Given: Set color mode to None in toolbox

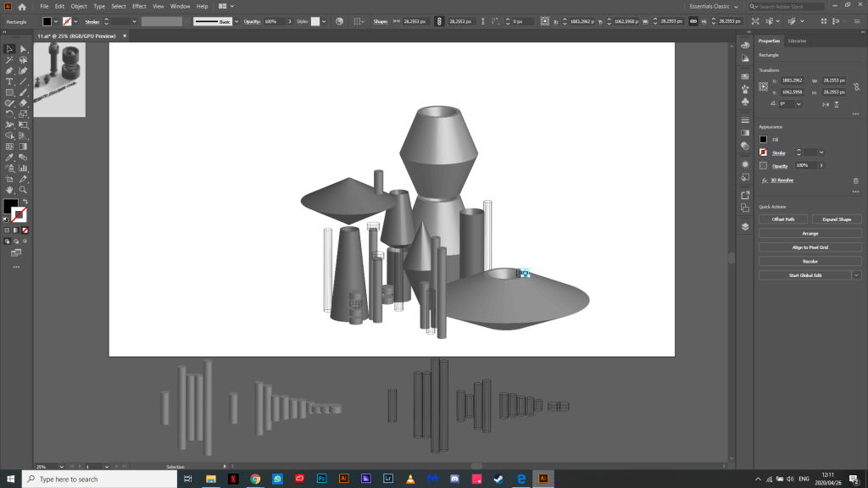Looking at the screenshot, I should pyautogui.click(x=25, y=230).
